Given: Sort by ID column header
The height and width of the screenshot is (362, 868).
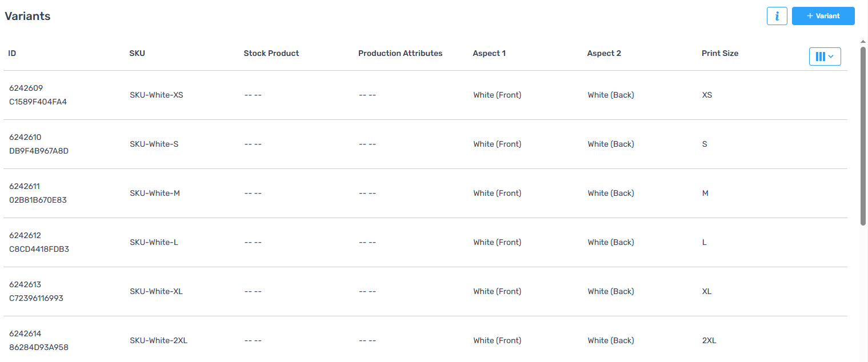Looking at the screenshot, I should (x=12, y=53).
